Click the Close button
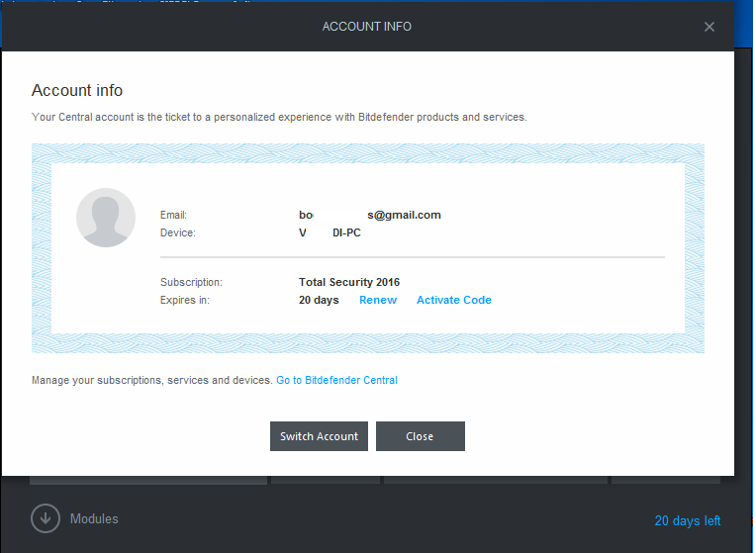 pos(420,436)
